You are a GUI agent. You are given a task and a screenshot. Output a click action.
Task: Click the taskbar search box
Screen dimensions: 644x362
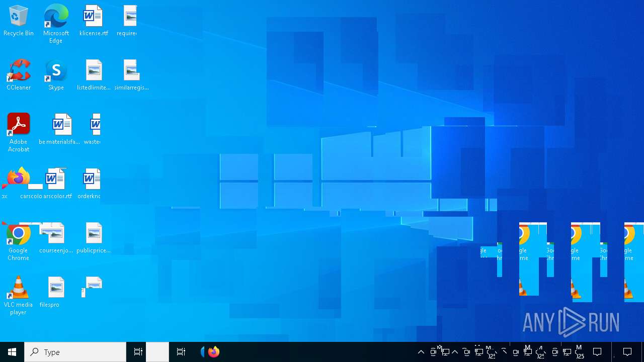pos(75,352)
